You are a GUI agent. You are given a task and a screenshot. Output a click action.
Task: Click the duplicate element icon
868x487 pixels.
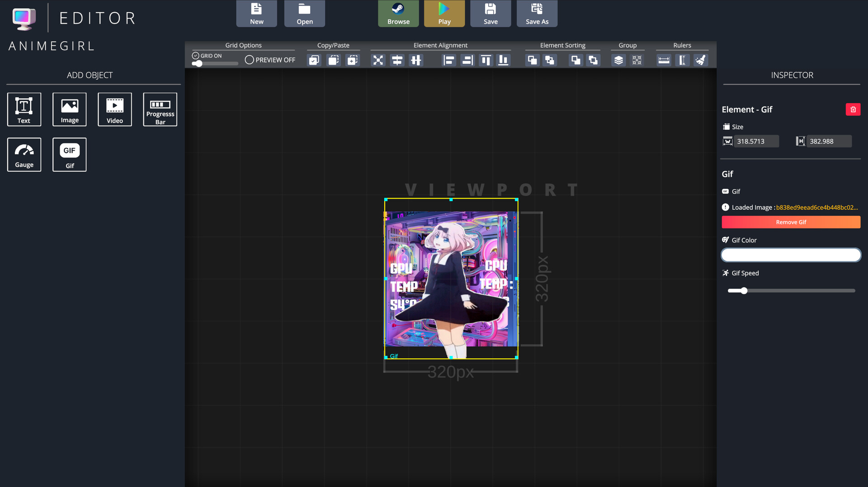coord(352,60)
